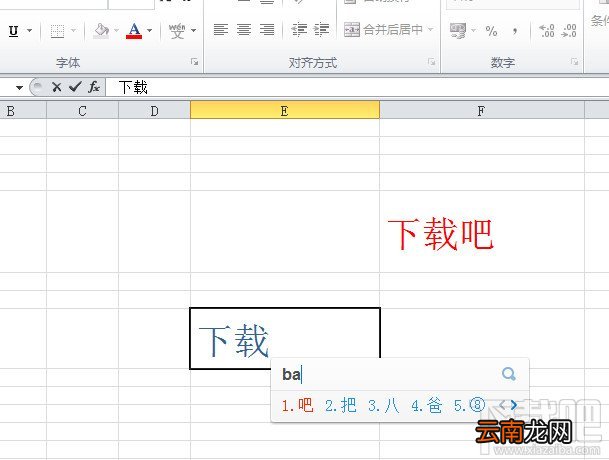This screenshot has width=609, height=460.
Task: Open the 数字 group dialog launcher
Action: point(574,62)
